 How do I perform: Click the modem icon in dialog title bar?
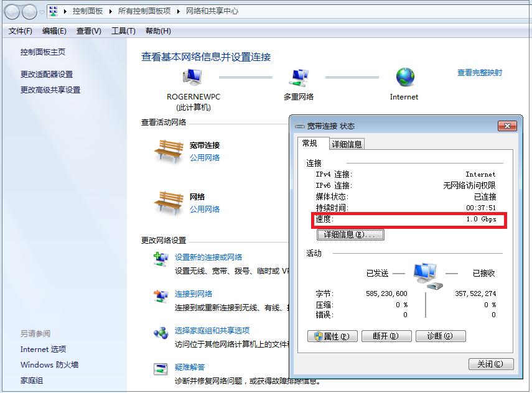pyautogui.click(x=299, y=126)
